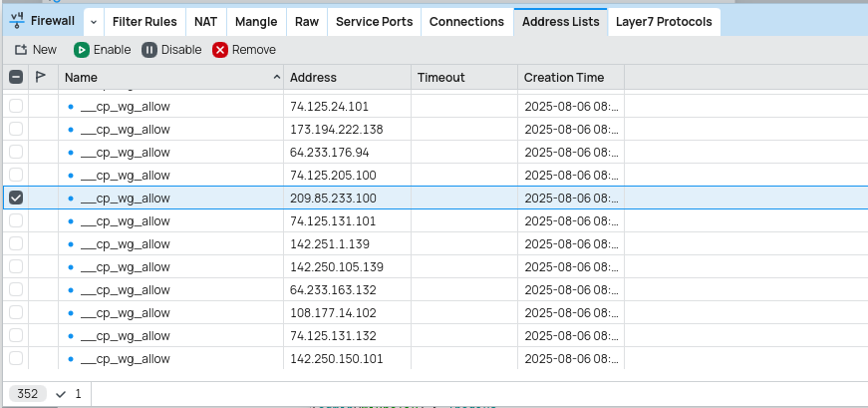Click the Disable pause icon
The height and width of the screenshot is (408, 868).
tap(149, 50)
